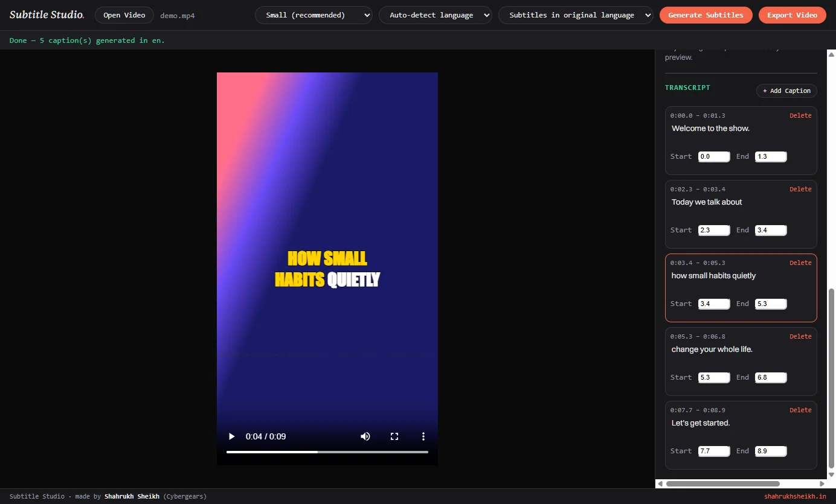Click the Subtitle Studio logo
The image size is (836, 504).
click(x=47, y=14)
